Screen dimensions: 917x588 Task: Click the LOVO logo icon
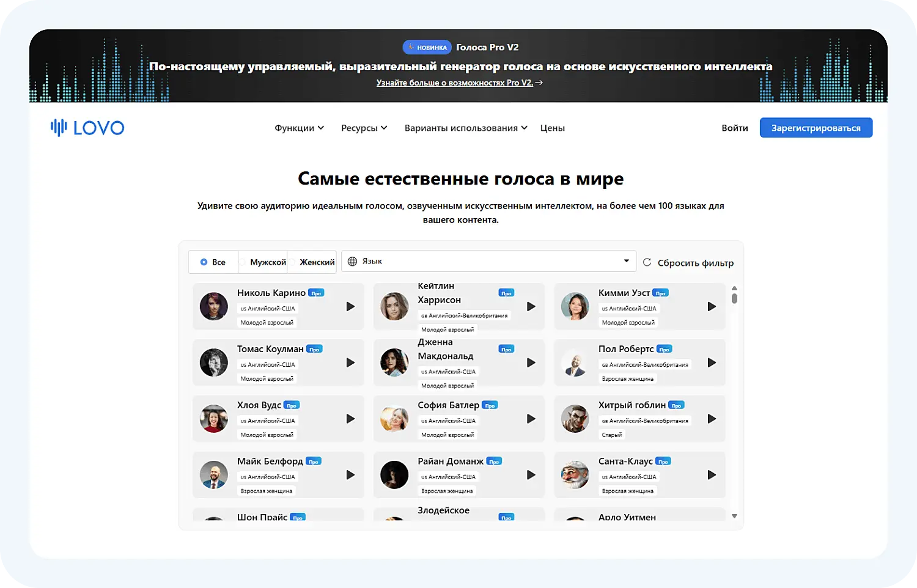(59, 127)
